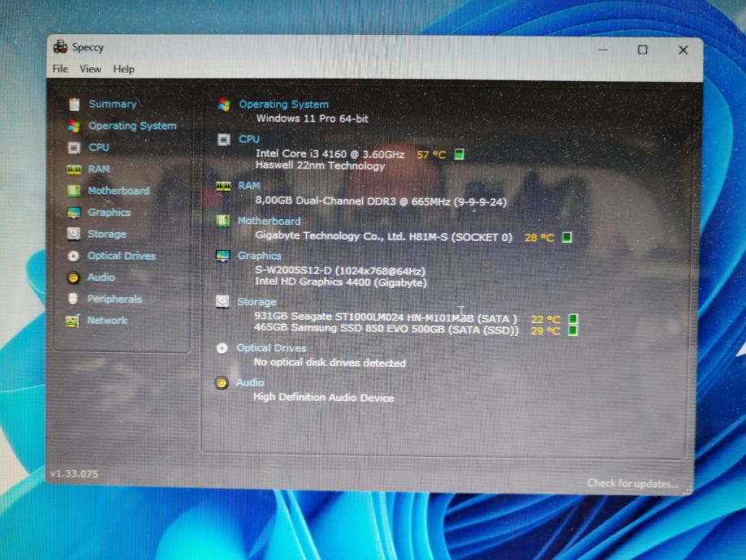Viewport: 746px width, 560px height.
Task: Click the version number v1.33.075
Action: [74, 474]
